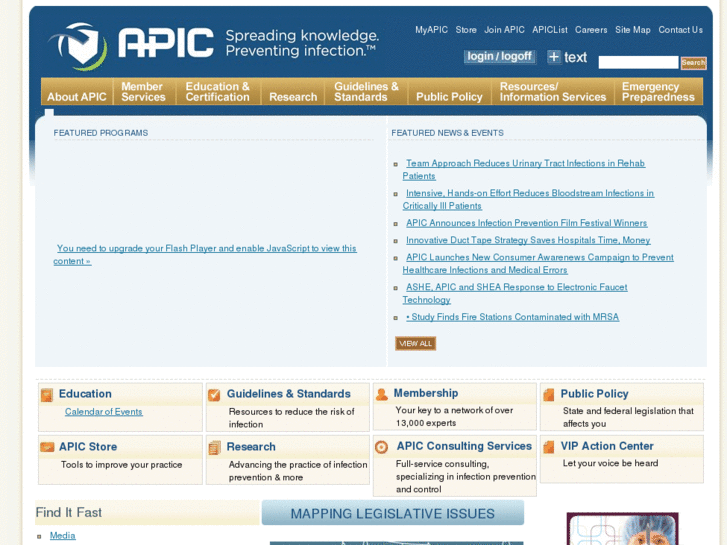Click Guidelines & Standards section heading
The height and width of the screenshot is (545, 727).
[288, 394]
